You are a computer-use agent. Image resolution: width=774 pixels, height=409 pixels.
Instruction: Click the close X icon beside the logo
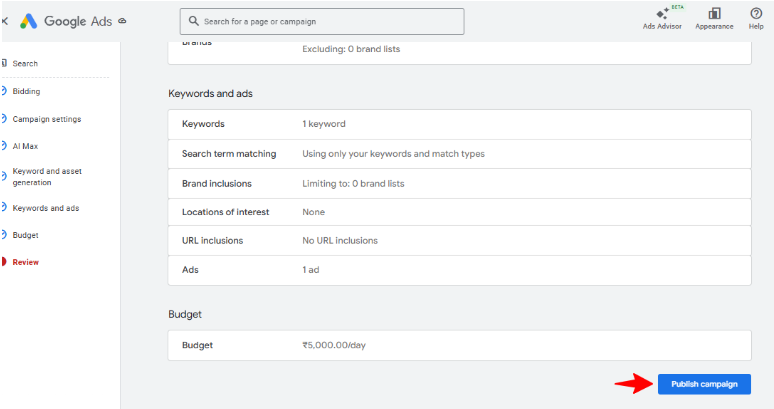[5, 21]
